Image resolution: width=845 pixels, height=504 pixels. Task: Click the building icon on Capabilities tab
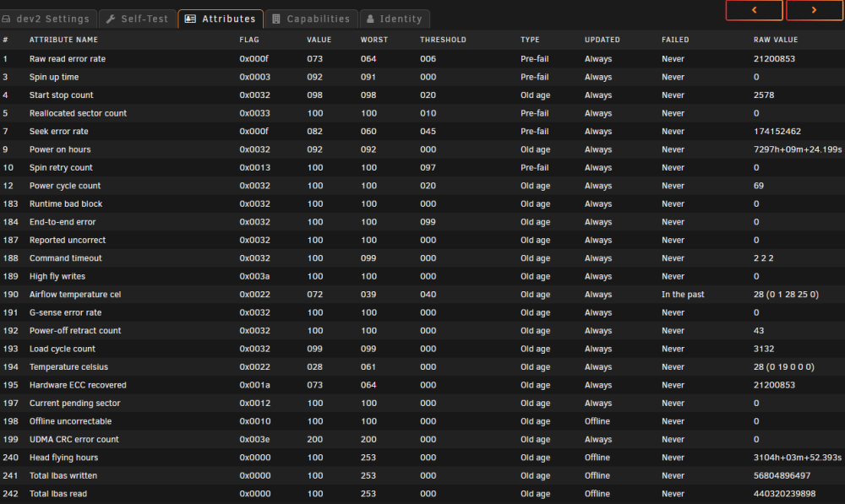[x=276, y=19]
